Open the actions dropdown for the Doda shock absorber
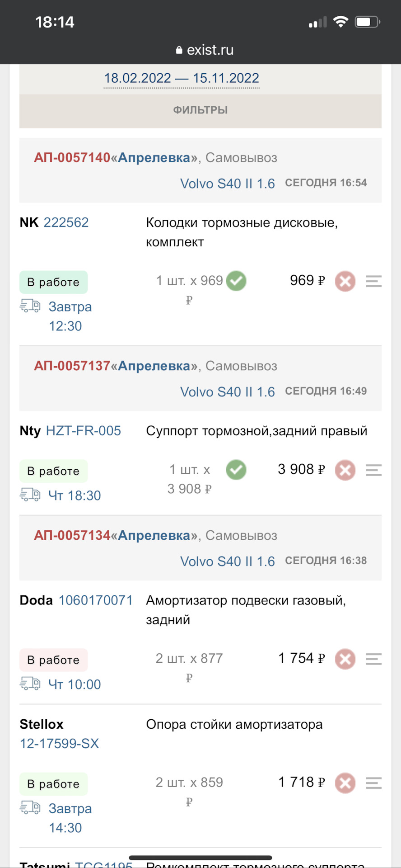 pos(373,659)
